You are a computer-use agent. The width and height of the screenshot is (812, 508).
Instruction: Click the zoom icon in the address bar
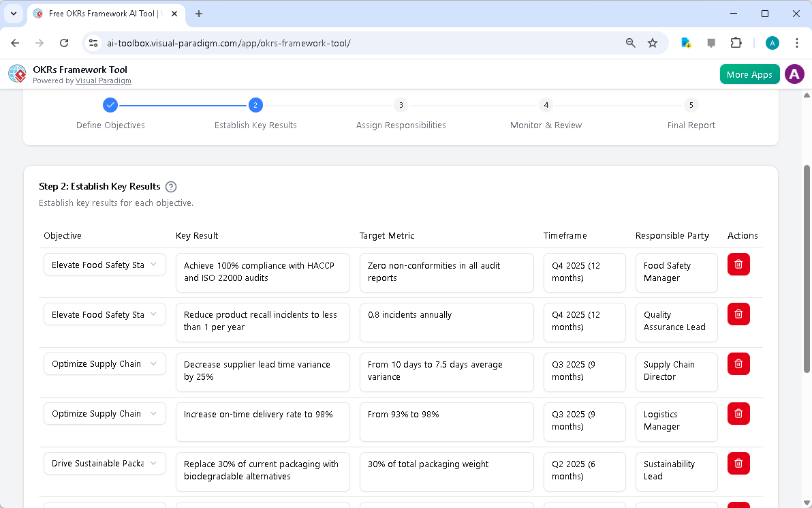coord(630,42)
